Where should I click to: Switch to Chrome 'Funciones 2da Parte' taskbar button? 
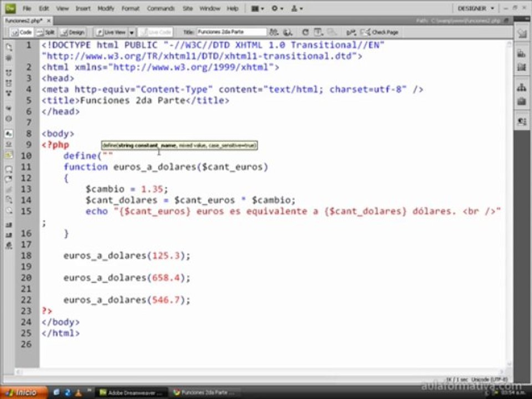click(204, 392)
